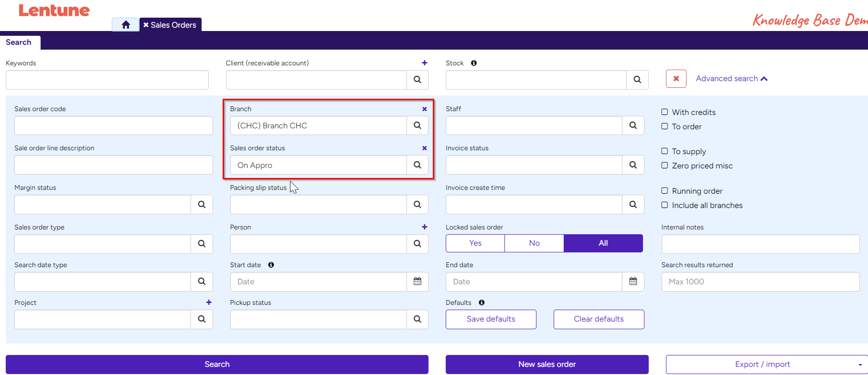Viewport: 868px width, 375px height.
Task: View the Stock info icon
Action: click(474, 63)
